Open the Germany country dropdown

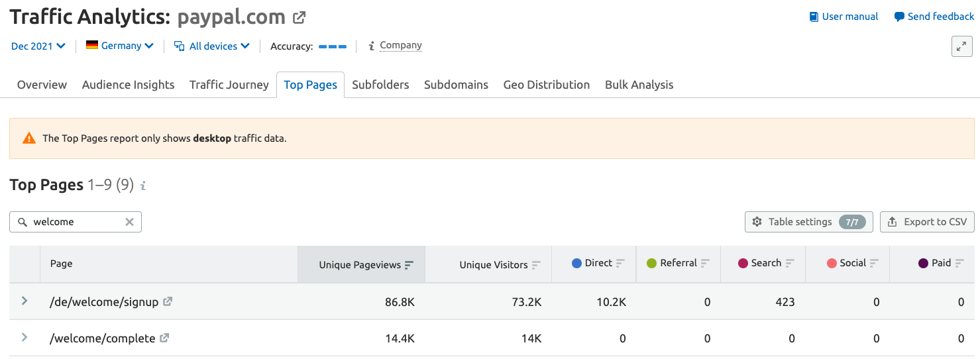[x=120, y=46]
